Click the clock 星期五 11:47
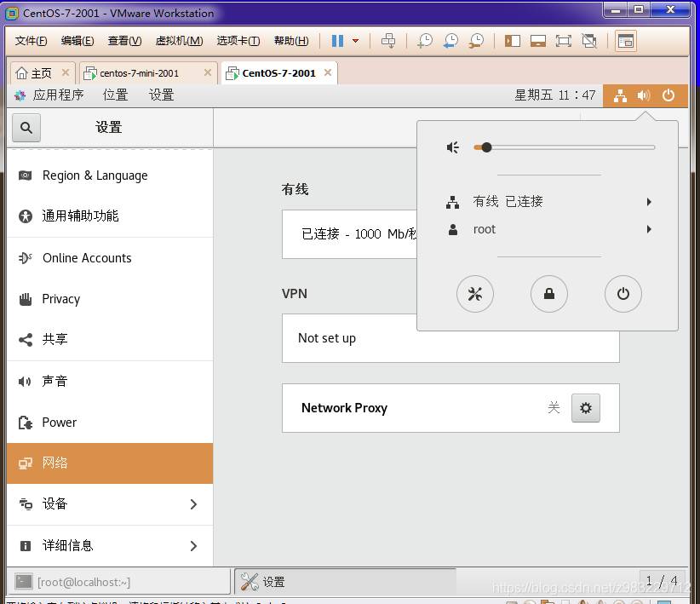 tap(555, 95)
